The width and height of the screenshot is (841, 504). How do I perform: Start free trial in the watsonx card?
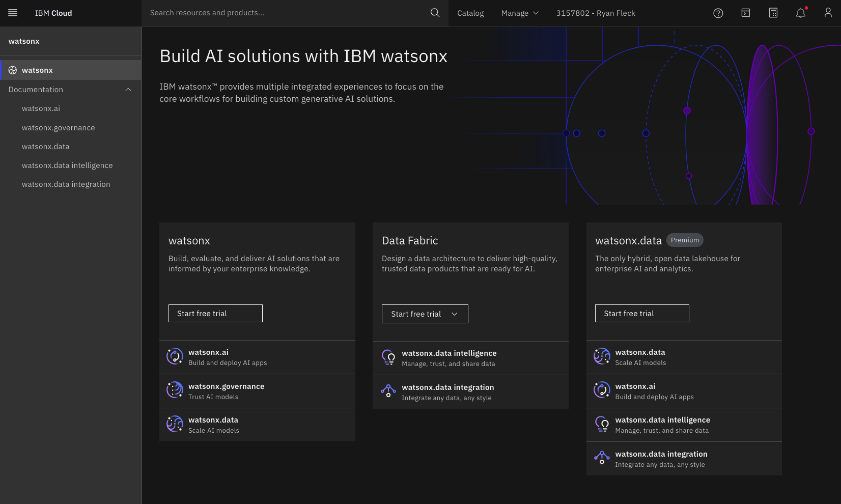tap(215, 314)
